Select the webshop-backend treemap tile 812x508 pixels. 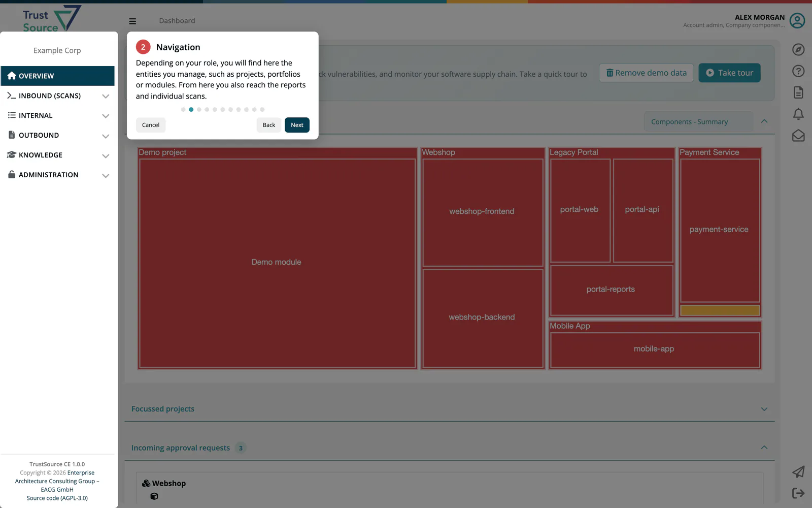click(483, 318)
